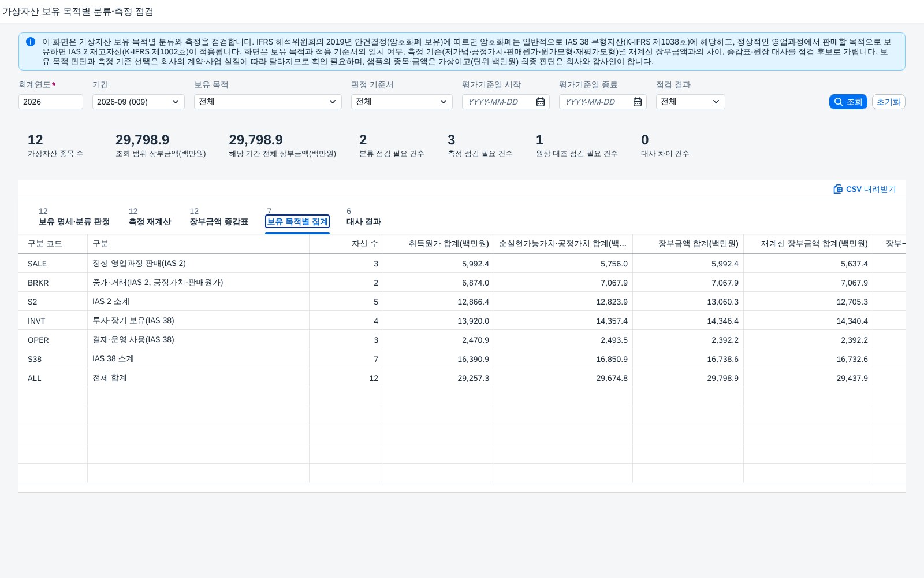
Task: Select the SALE row code cell
Action: click(53, 264)
